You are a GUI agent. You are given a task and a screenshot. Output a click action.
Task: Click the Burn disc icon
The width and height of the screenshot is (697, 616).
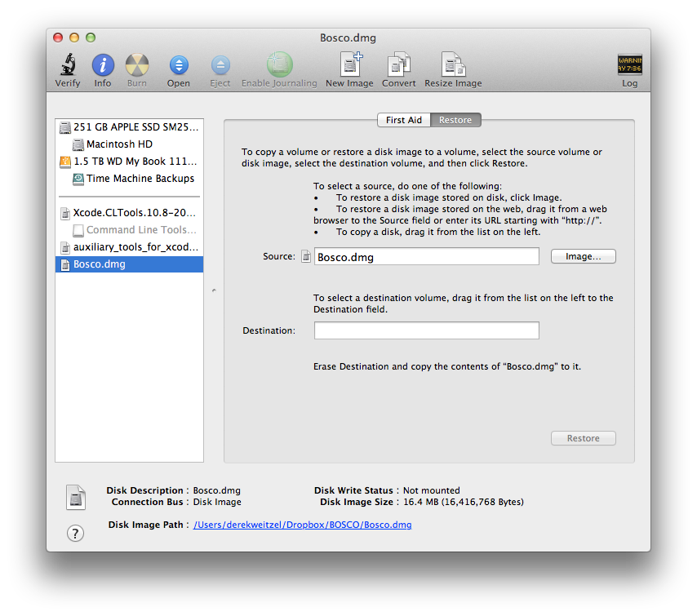pos(137,65)
